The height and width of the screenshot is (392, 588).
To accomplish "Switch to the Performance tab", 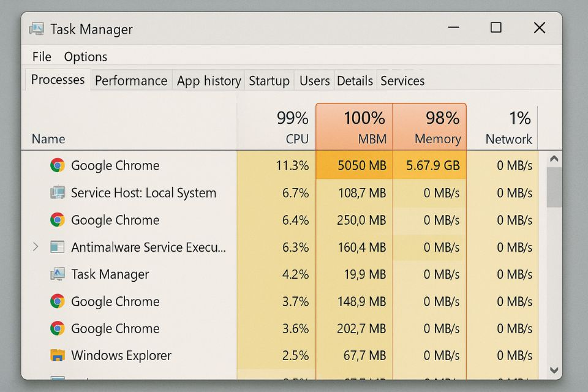I will pos(130,81).
